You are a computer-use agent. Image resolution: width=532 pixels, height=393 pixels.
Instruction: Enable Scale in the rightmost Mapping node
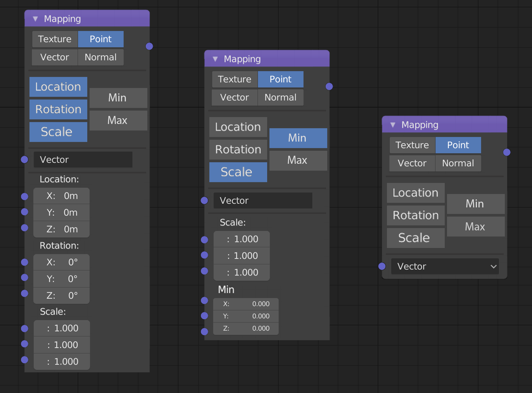pyautogui.click(x=416, y=238)
